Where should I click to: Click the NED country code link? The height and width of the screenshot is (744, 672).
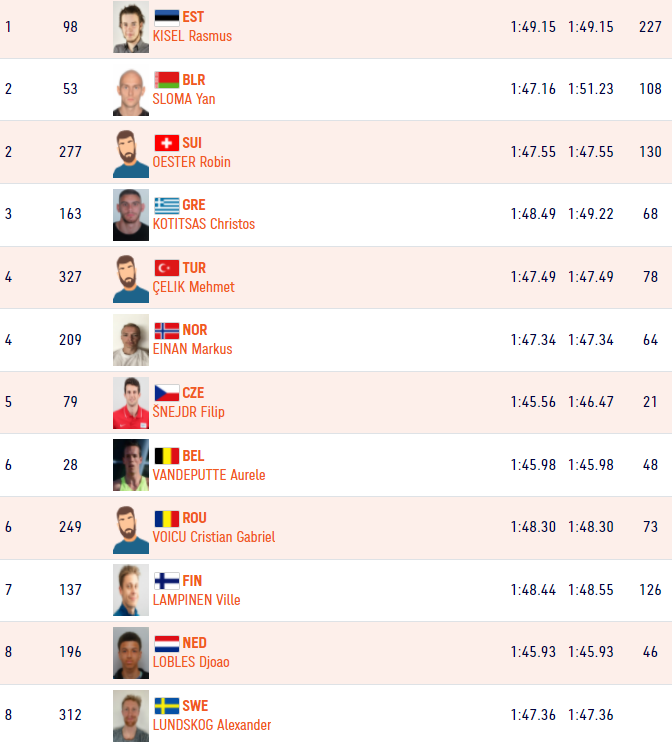195,643
